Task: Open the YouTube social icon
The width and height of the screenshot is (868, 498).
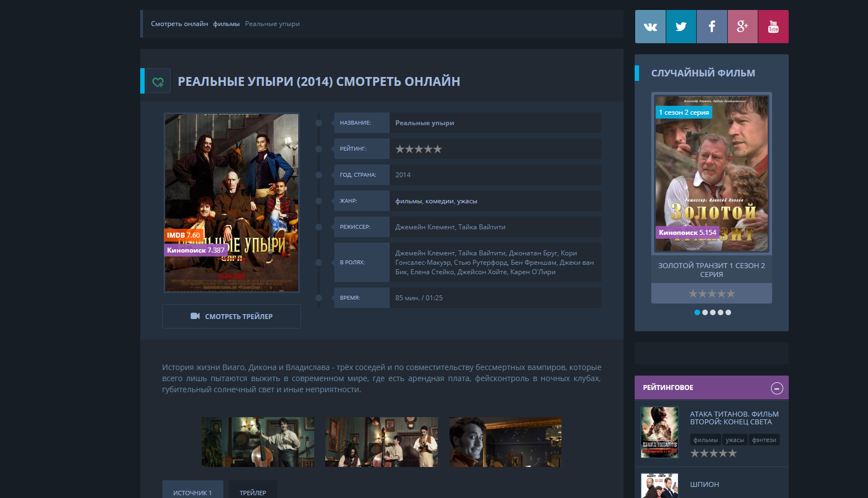Action: 773,27
